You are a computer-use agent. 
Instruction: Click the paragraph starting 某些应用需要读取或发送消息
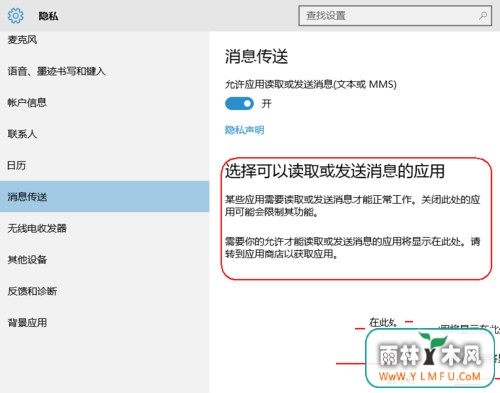point(353,205)
